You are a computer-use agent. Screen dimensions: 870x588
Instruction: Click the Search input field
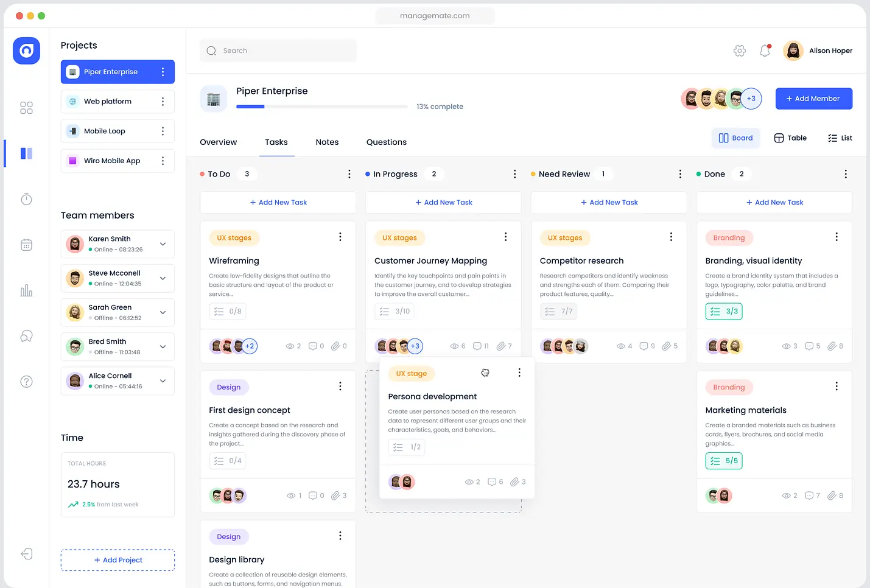tap(278, 51)
